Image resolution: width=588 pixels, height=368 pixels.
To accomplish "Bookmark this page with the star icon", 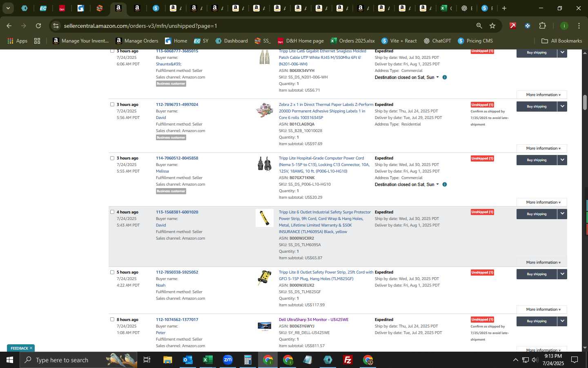I will tap(492, 26).
